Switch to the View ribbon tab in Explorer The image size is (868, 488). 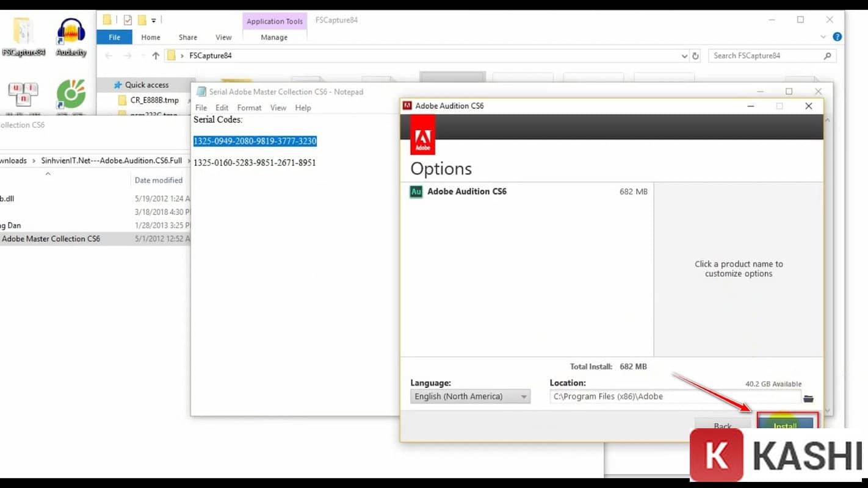tap(223, 37)
